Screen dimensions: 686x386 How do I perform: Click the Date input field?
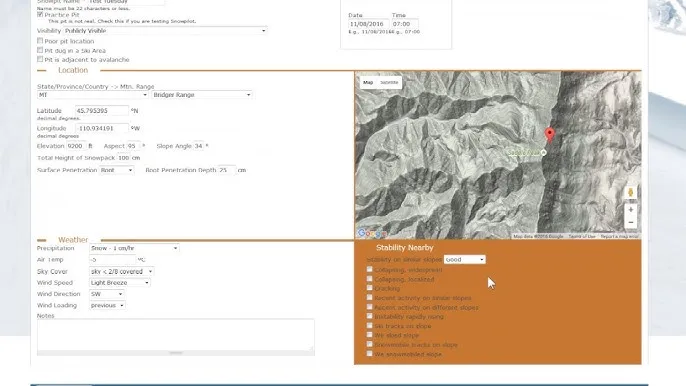(x=368, y=24)
